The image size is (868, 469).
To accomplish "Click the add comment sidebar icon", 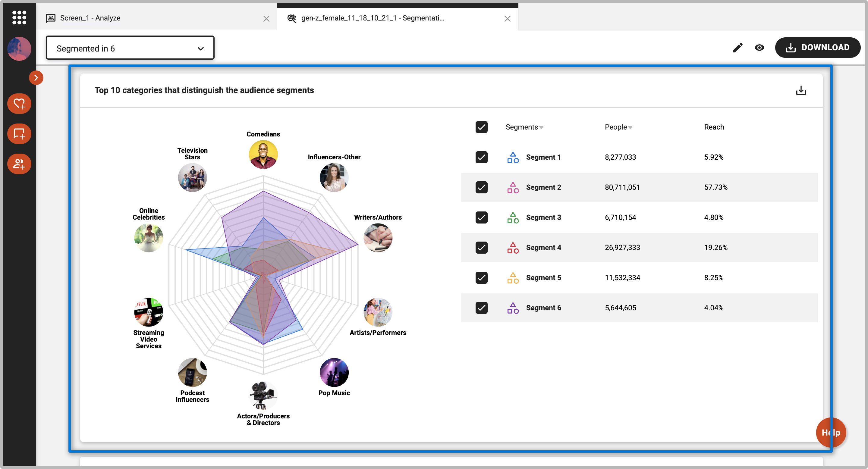I will (x=19, y=134).
